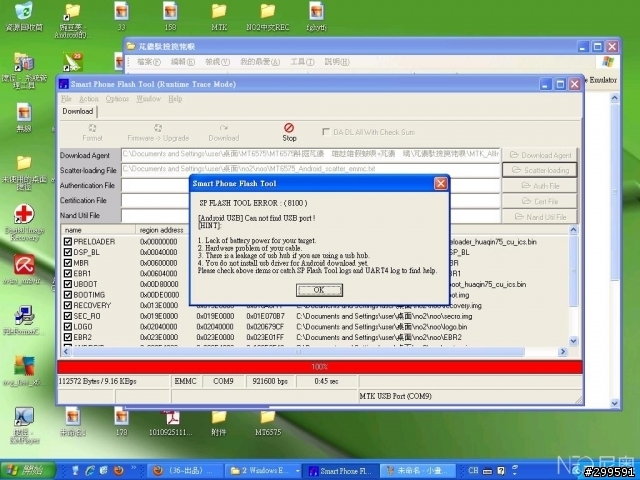Click the Windows Explorer group taskbar button
Image resolution: width=640 pixels, height=480 pixels.
(264, 471)
